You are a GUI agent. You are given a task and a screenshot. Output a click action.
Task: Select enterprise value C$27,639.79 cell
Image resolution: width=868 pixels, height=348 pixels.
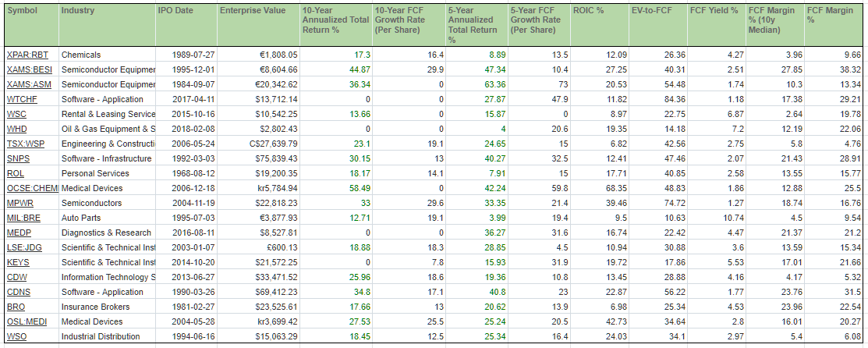pyautogui.click(x=258, y=144)
